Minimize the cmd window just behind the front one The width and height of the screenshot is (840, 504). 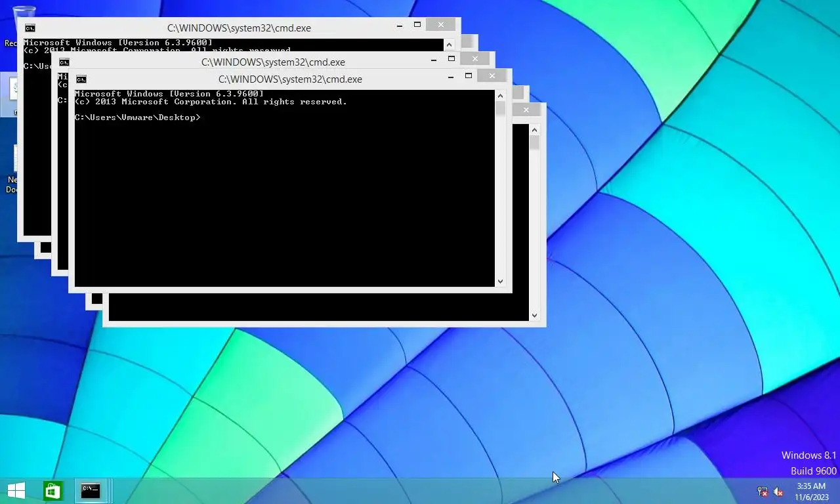[x=434, y=60]
